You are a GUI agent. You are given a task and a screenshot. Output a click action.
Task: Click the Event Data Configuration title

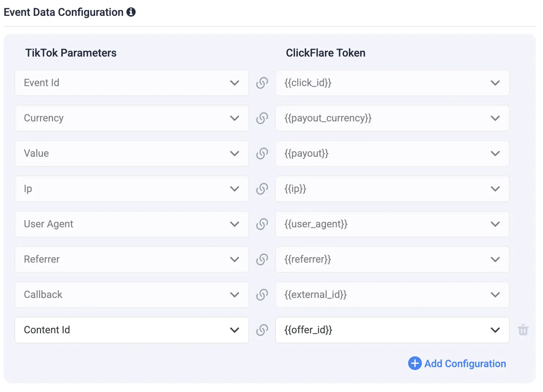(x=63, y=12)
